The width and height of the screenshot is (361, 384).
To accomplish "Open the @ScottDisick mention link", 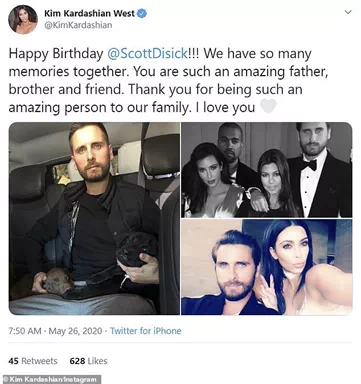I will [148, 54].
